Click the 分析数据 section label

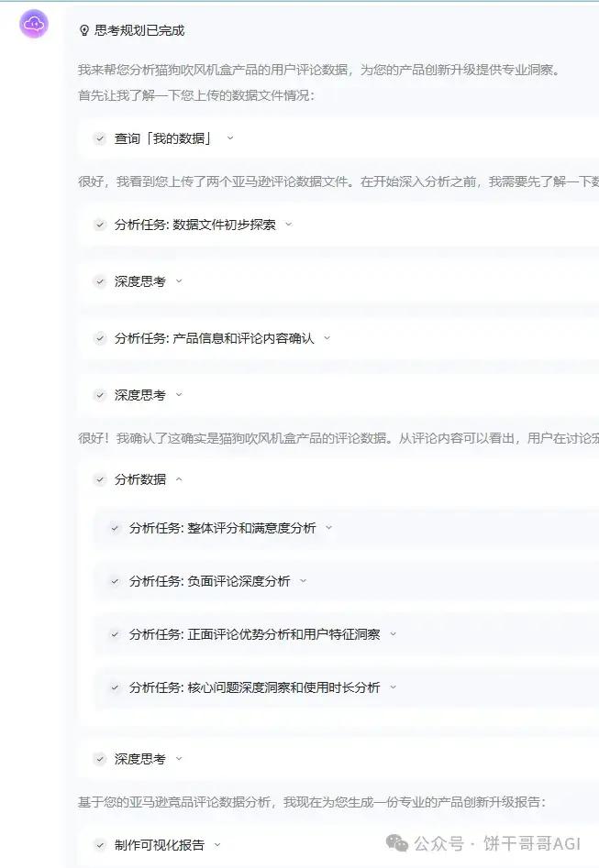coord(140,479)
